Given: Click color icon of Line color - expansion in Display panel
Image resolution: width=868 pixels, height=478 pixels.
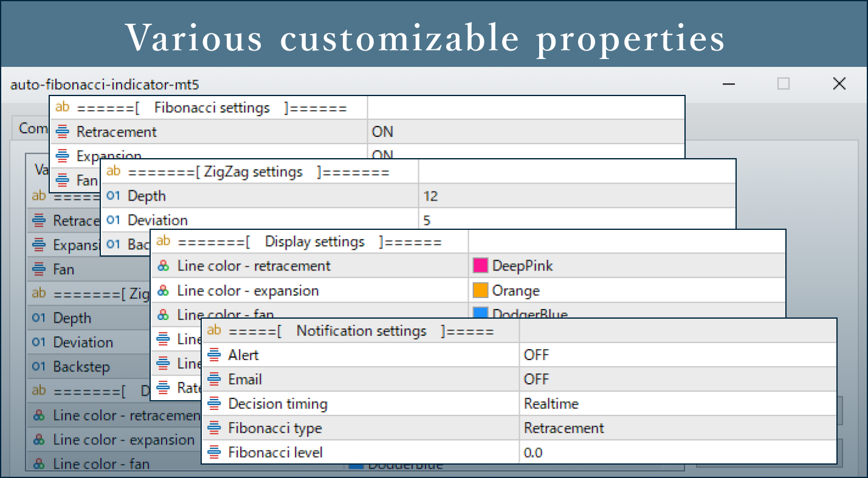Looking at the screenshot, I should point(163,291).
